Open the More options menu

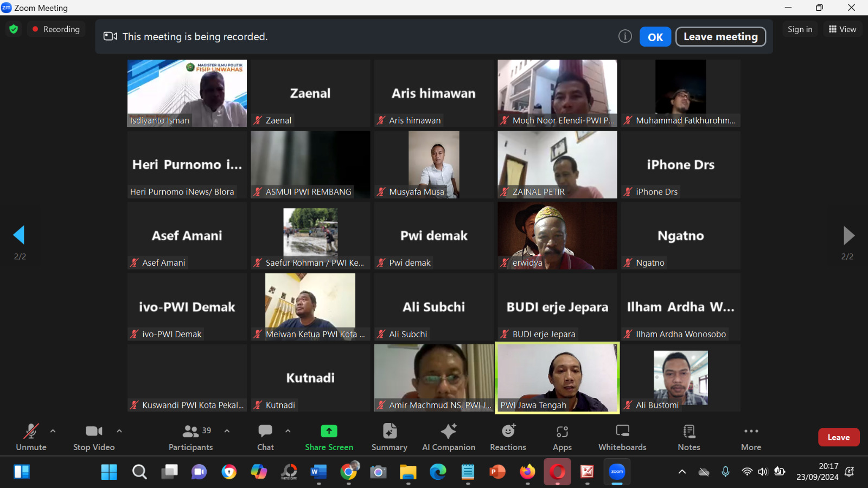click(x=751, y=437)
